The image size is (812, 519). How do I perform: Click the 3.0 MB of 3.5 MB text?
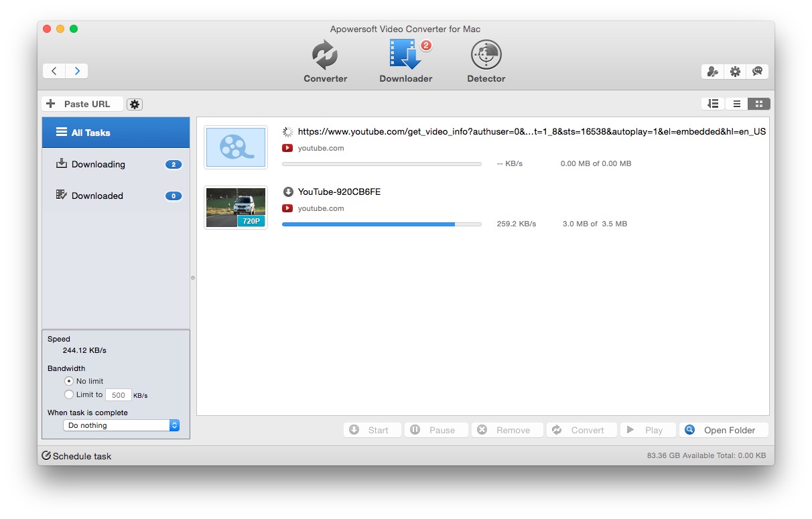click(x=595, y=224)
